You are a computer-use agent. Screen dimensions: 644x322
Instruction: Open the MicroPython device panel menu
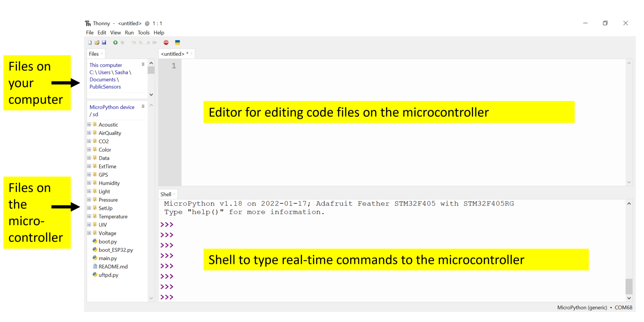[x=143, y=107]
